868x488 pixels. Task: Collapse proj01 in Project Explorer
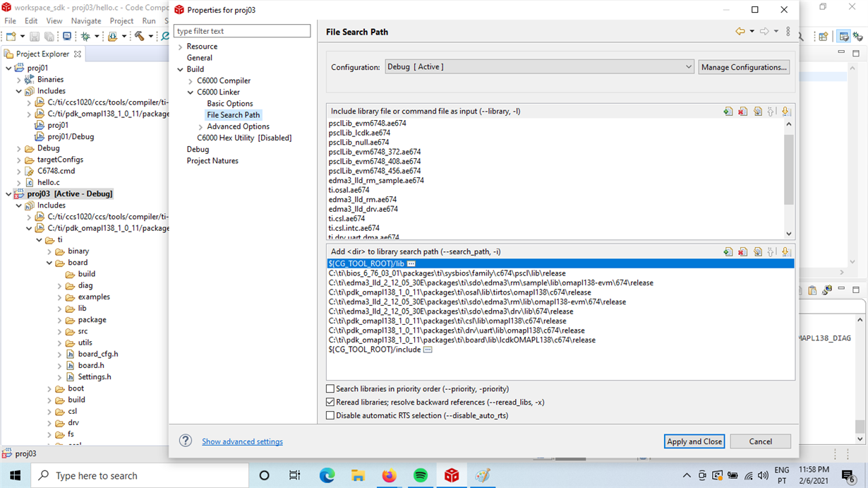[8, 69]
